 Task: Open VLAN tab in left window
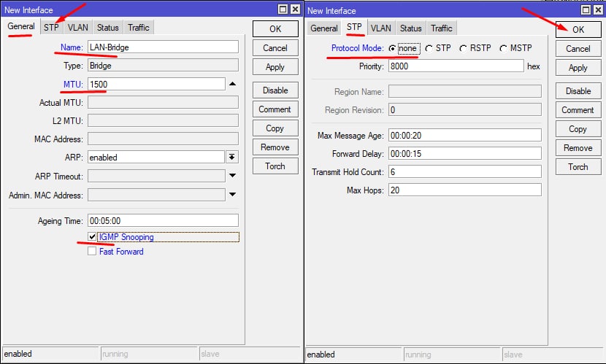[x=77, y=28]
